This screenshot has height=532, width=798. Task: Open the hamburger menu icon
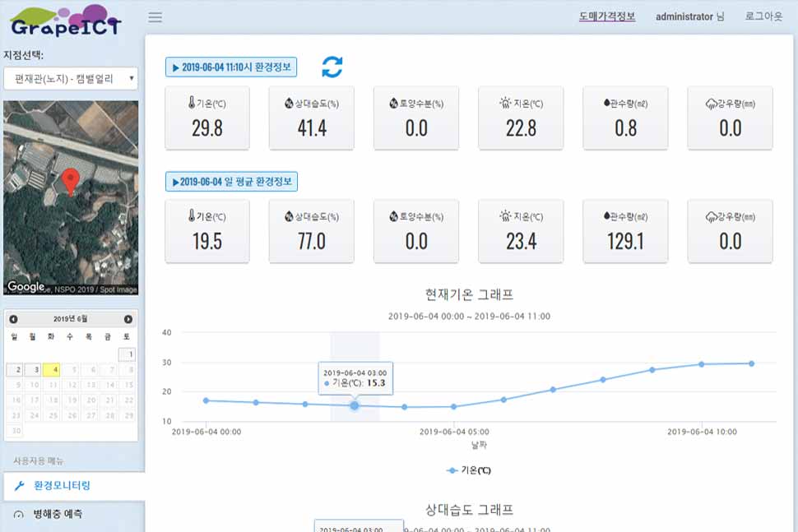155,17
